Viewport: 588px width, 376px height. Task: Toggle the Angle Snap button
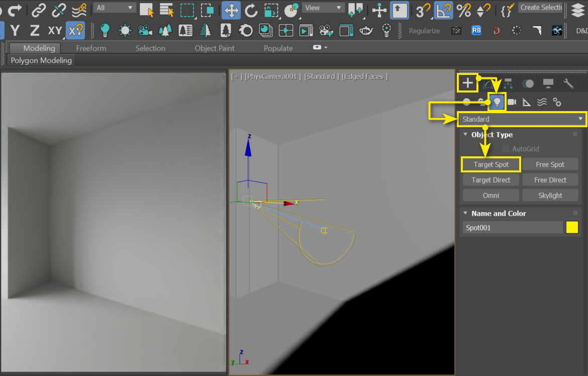pos(443,10)
